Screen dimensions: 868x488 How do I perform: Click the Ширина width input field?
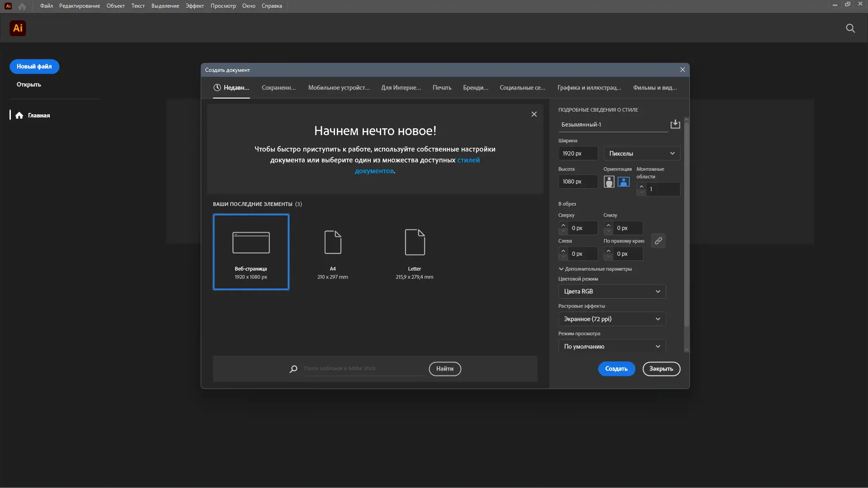[578, 154]
